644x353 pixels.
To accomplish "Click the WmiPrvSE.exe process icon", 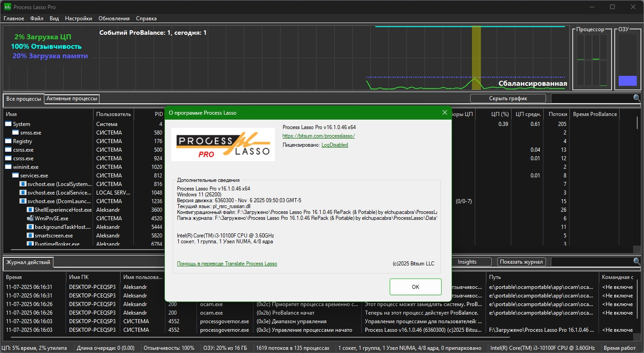I will click(30, 218).
